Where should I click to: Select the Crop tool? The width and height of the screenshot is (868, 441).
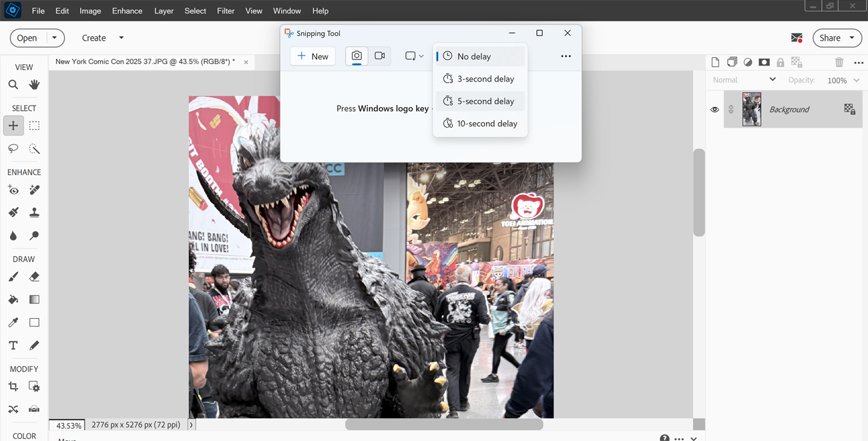point(13,386)
